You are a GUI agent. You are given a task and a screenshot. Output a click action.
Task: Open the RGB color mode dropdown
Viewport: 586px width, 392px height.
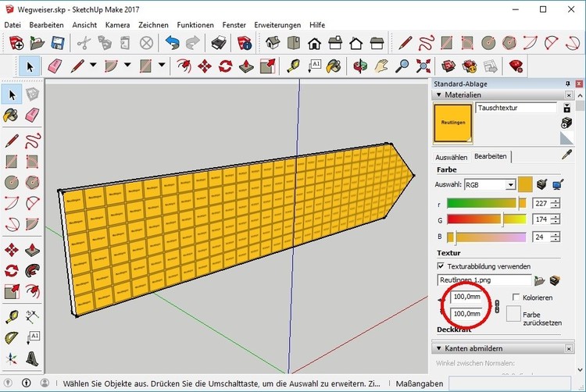[x=510, y=185]
